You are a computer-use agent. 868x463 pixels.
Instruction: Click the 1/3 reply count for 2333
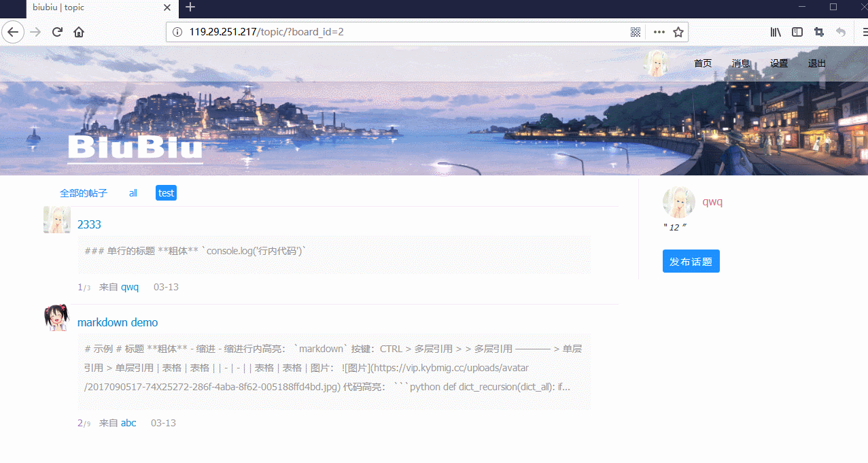84,287
